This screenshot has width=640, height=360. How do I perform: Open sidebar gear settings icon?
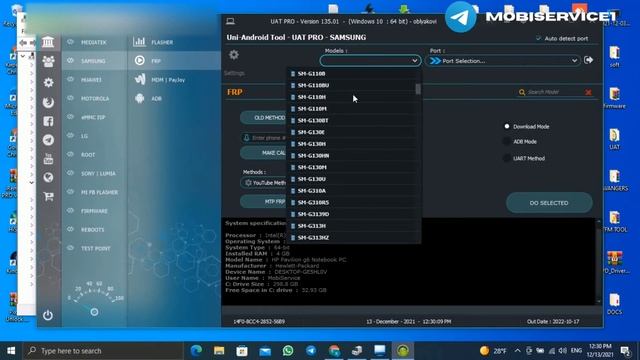pos(48,82)
